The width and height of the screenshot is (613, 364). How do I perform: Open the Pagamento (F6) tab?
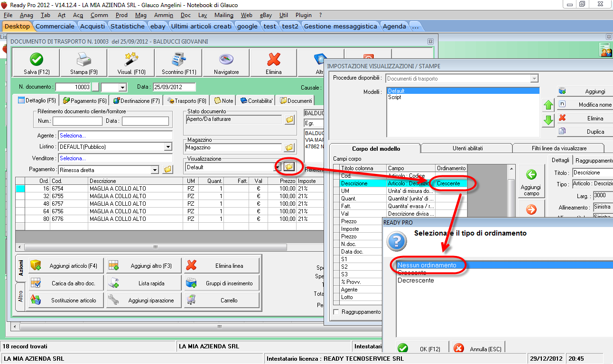click(x=84, y=100)
